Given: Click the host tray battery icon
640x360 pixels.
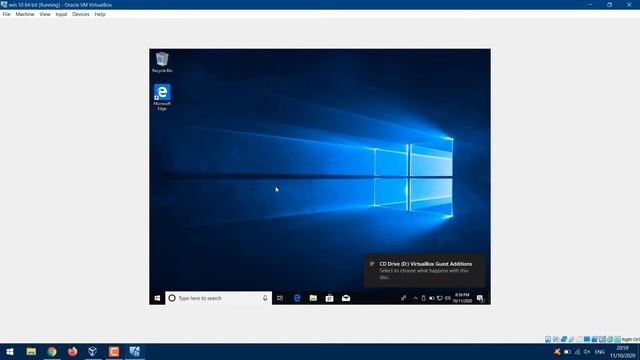Looking at the screenshot, I should (567, 352).
